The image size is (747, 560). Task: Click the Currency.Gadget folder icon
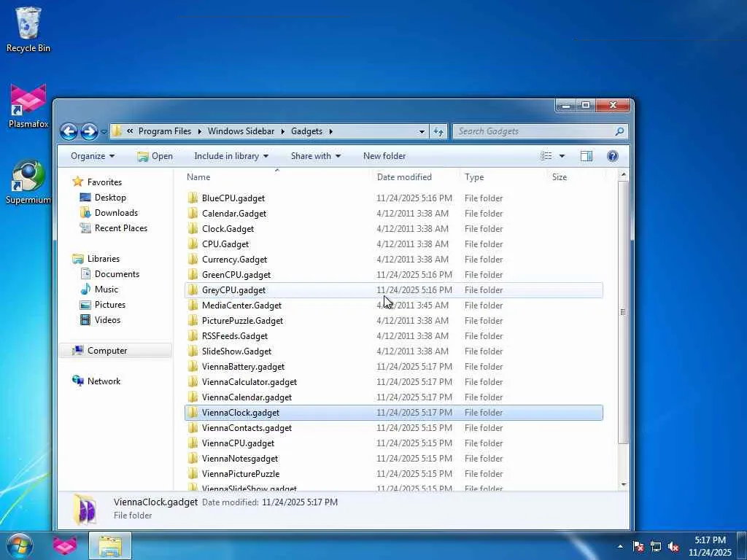[x=193, y=260]
